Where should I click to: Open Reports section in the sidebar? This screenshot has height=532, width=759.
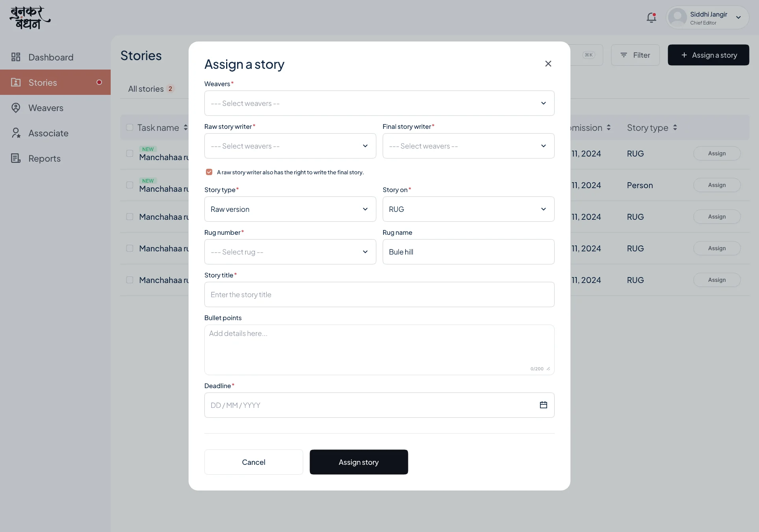coord(55,158)
